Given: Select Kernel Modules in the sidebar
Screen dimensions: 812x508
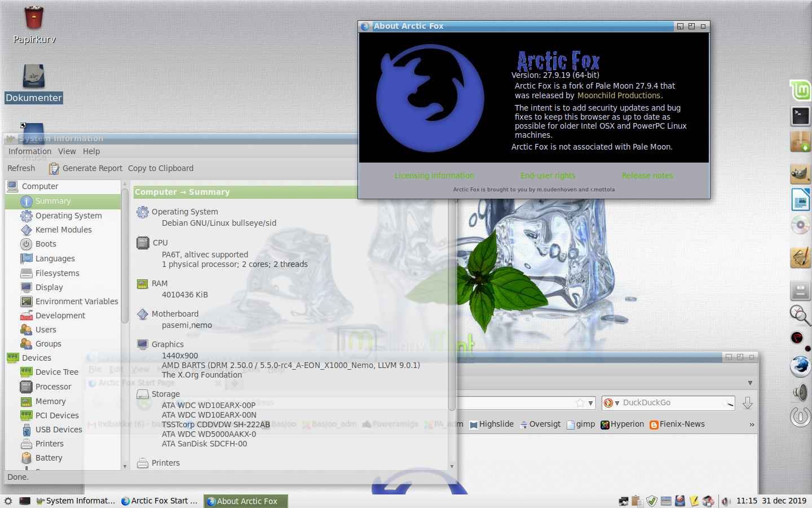Looking at the screenshot, I should click(63, 230).
